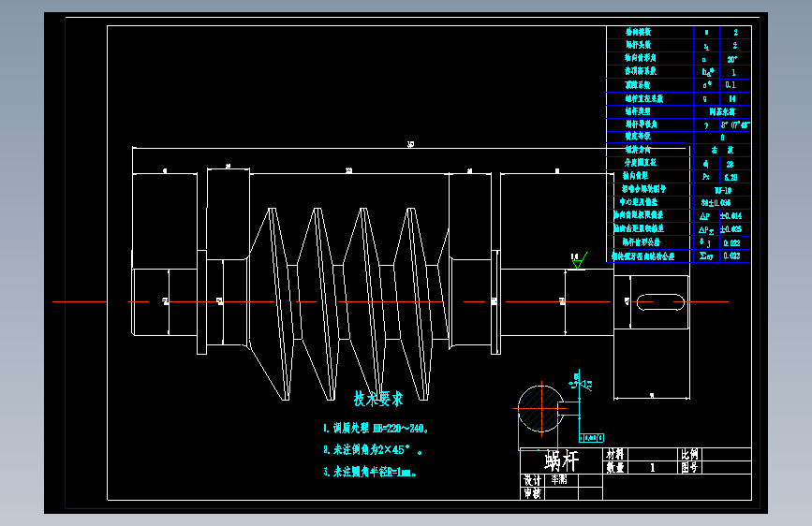Select the 0.022 tolerance value
This screenshot has height=526, width=812.
(731, 242)
